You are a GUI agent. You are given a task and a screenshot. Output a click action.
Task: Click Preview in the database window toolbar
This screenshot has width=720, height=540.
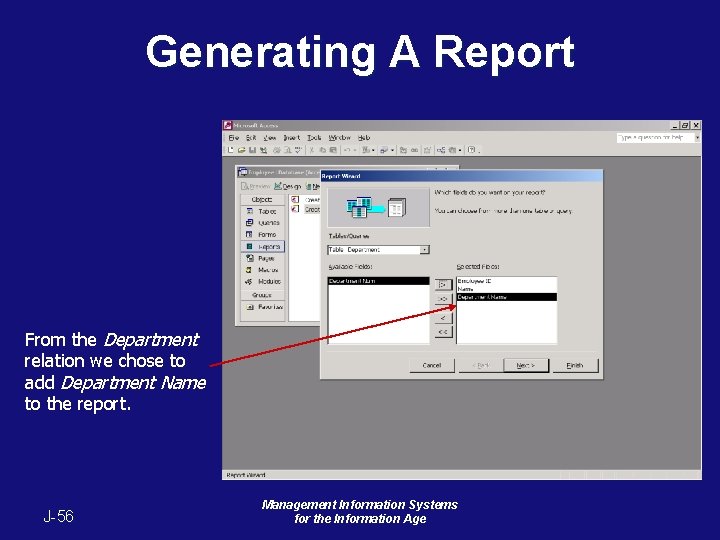pyautogui.click(x=256, y=186)
